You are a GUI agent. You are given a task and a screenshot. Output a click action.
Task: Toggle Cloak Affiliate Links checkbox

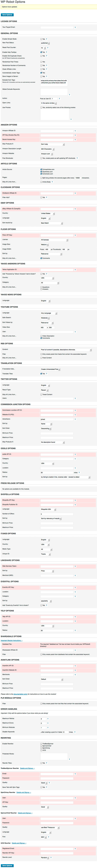pyautogui.click(x=41, y=69)
